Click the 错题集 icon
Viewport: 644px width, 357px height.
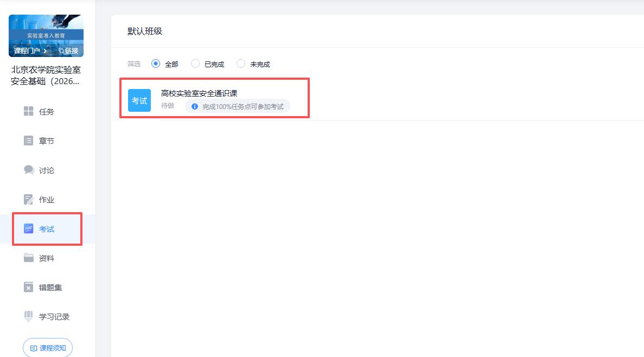click(x=28, y=287)
